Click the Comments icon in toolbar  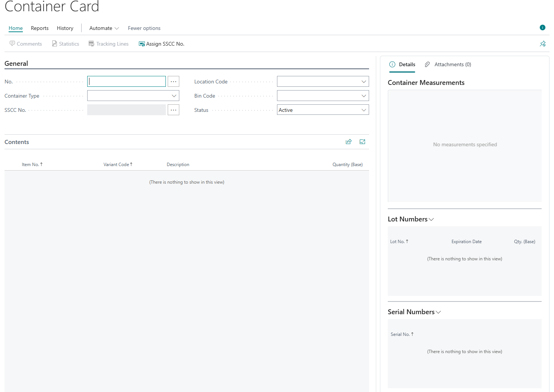pyautogui.click(x=12, y=44)
